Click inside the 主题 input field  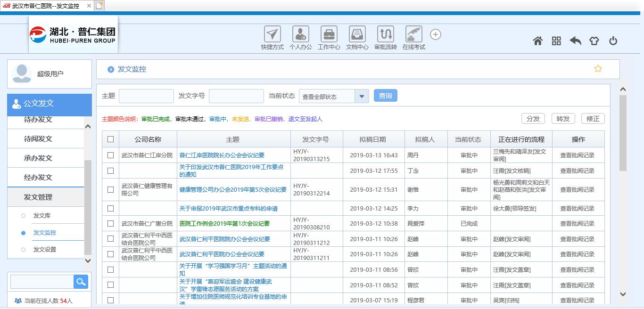pos(146,96)
